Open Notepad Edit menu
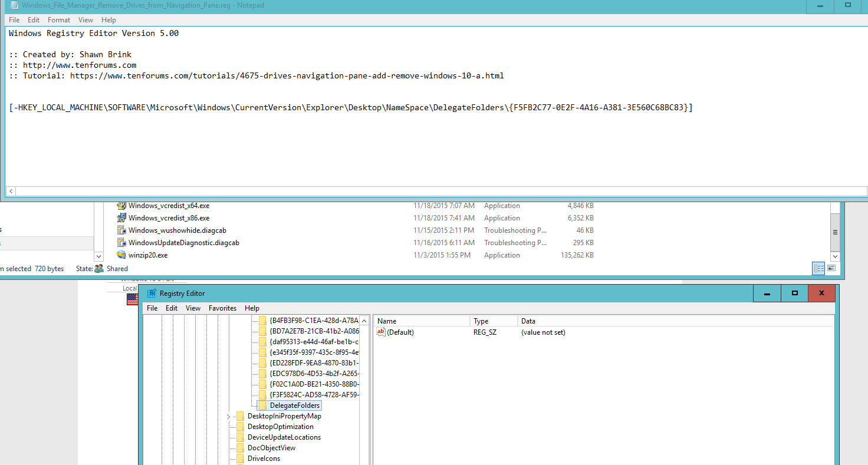Image resolution: width=868 pixels, height=465 pixels. point(34,20)
